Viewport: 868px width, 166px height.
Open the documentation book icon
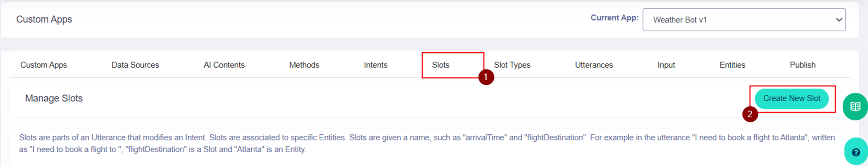coord(855,107)
